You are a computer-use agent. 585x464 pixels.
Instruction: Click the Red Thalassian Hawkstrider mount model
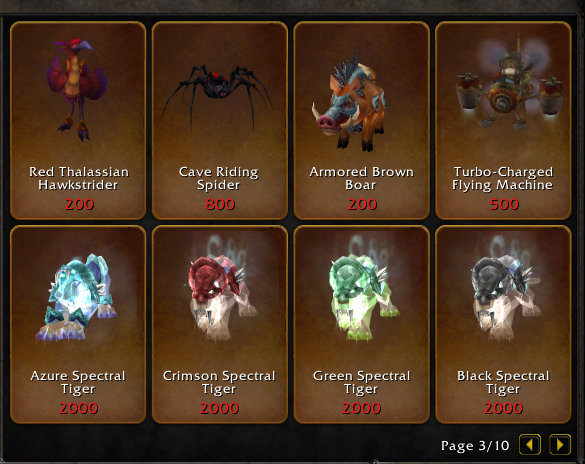(77, 88)
